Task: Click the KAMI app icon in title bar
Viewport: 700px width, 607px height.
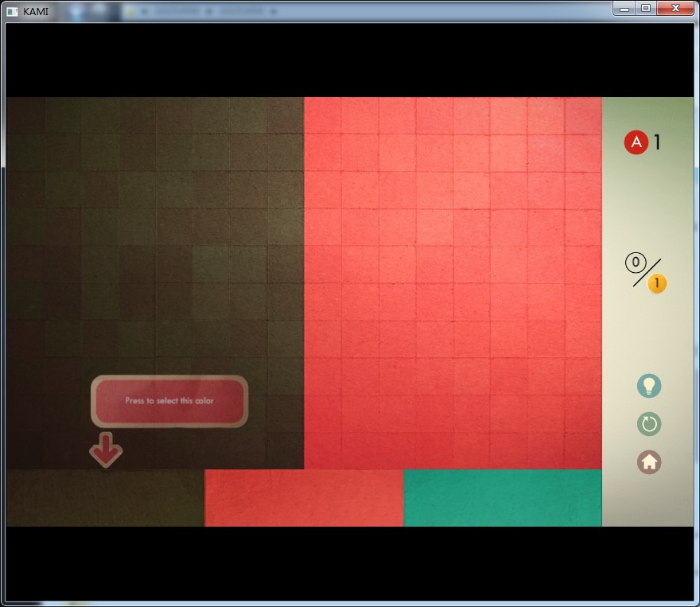Action: click(13, 11)
